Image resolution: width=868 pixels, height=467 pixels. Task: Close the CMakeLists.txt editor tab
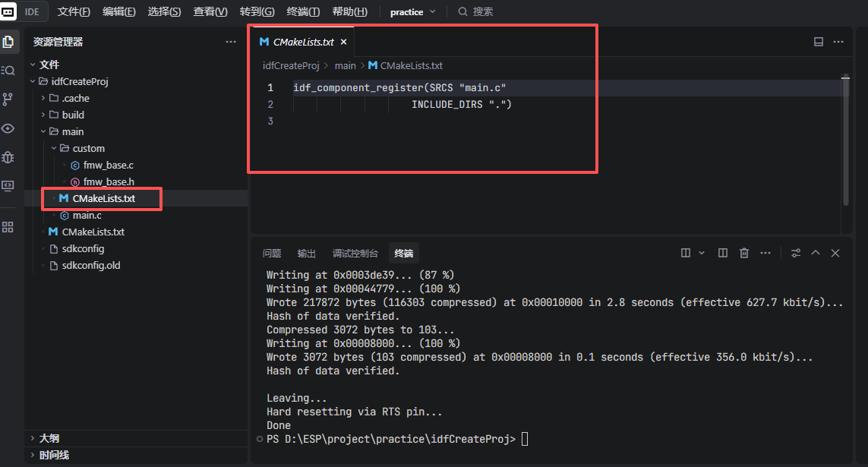point(344,42)
